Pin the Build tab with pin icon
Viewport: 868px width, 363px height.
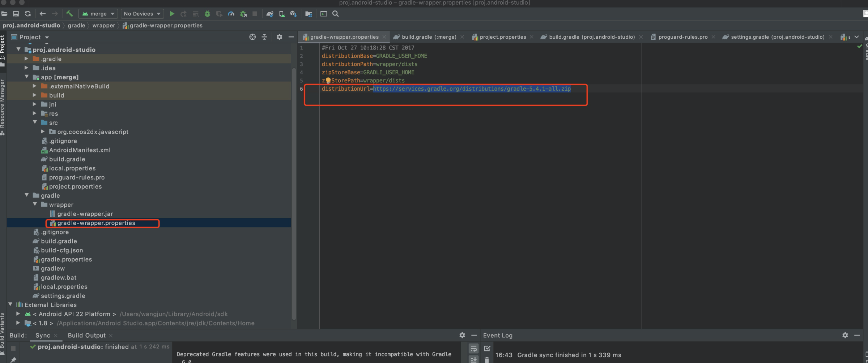(x=13, y=360)
